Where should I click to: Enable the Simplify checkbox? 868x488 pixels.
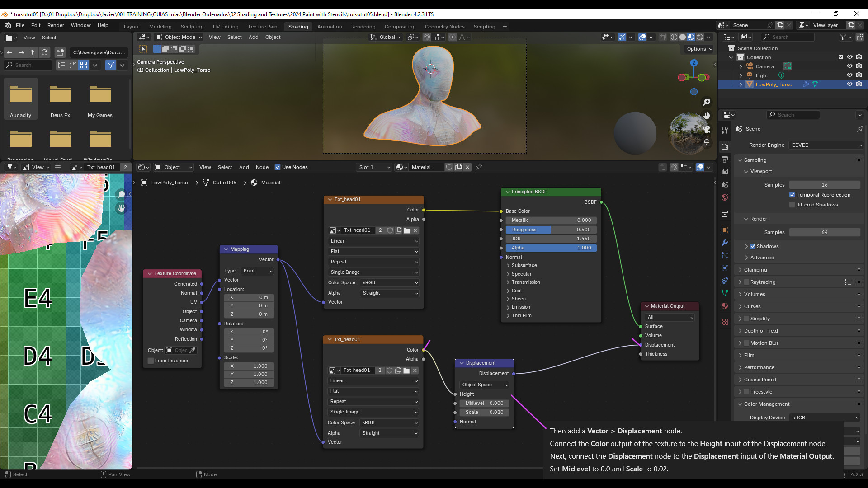click(746, 319)
